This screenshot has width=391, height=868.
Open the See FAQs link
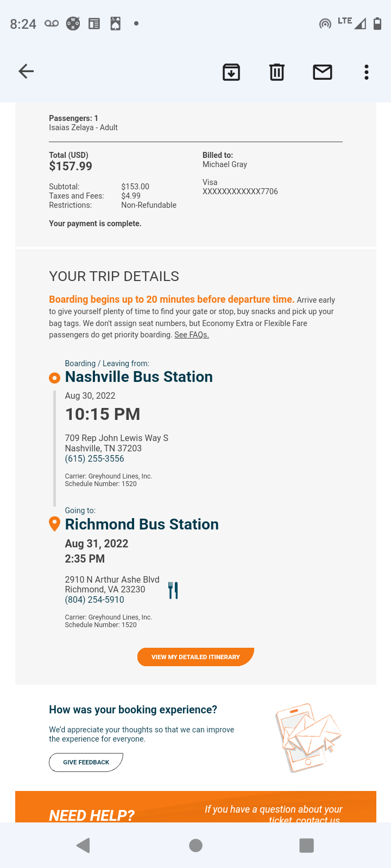click(191, 335)
